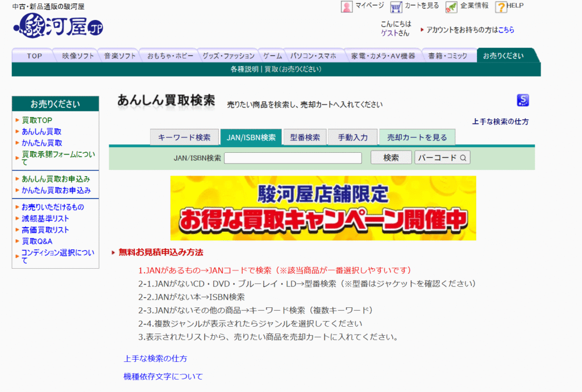This screenshot has width=582, height=392.
Task: Click the red 1.JANがあるもの instruction line
Action: point(275,270)
